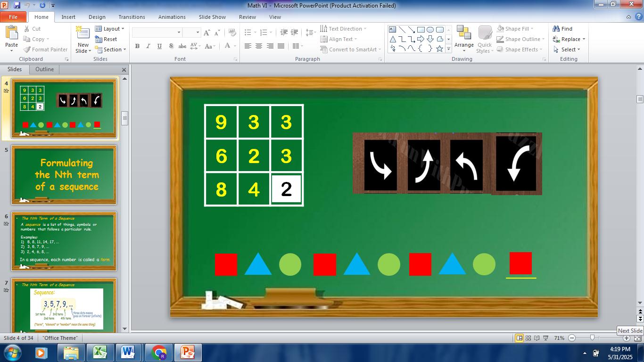Switch to Slide Sorter view in status bar
The width and height of the screenshot is (644, 362).
[528, 338]
